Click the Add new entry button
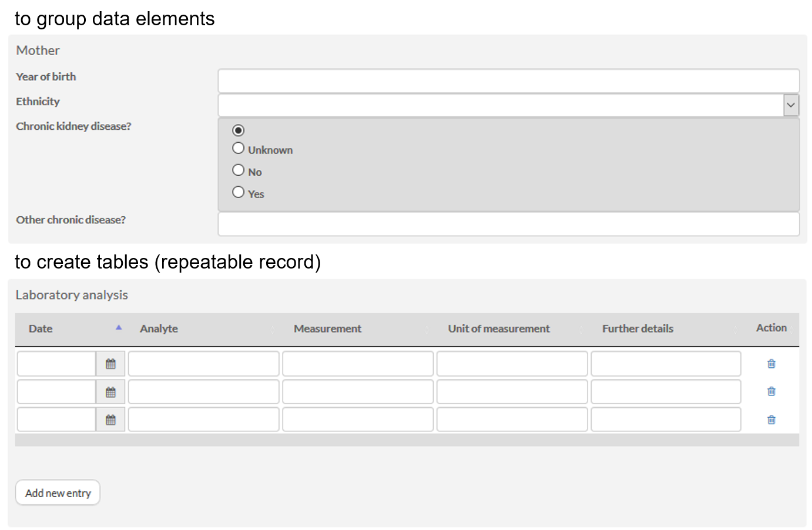812x530 pixels. (58, 492)
